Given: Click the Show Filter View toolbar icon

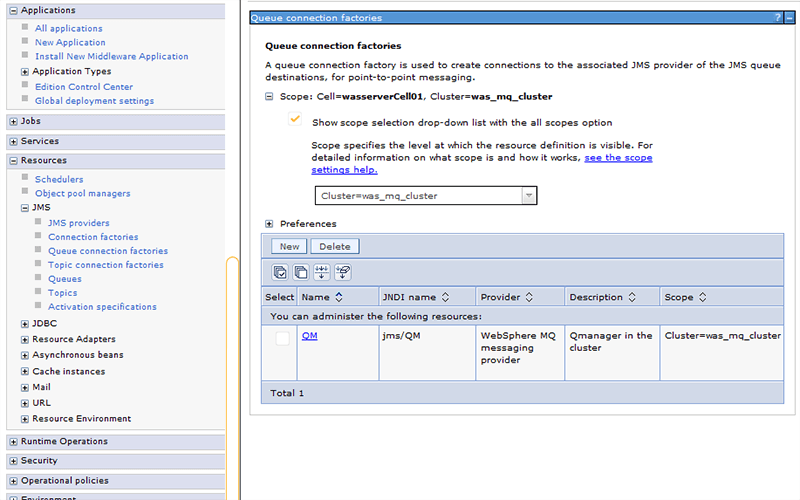Looking at the screenshot, I should (321, 272).
